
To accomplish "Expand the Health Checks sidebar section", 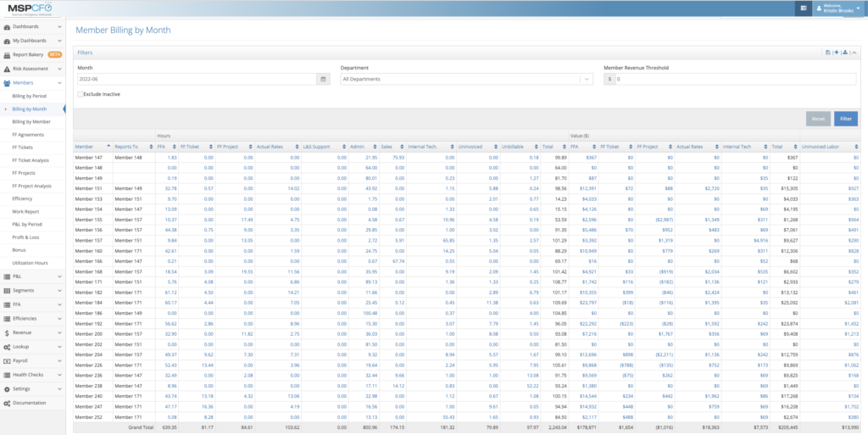I will [32, 376].
